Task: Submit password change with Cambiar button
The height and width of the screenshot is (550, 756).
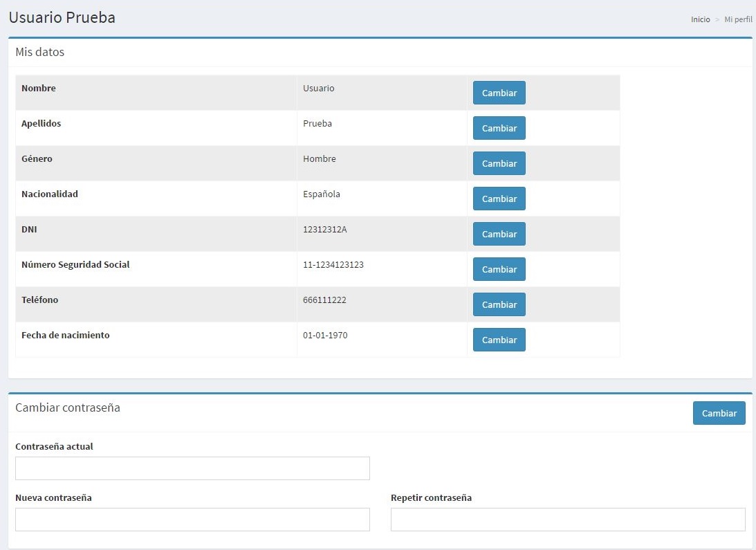Action: point(719,413)
